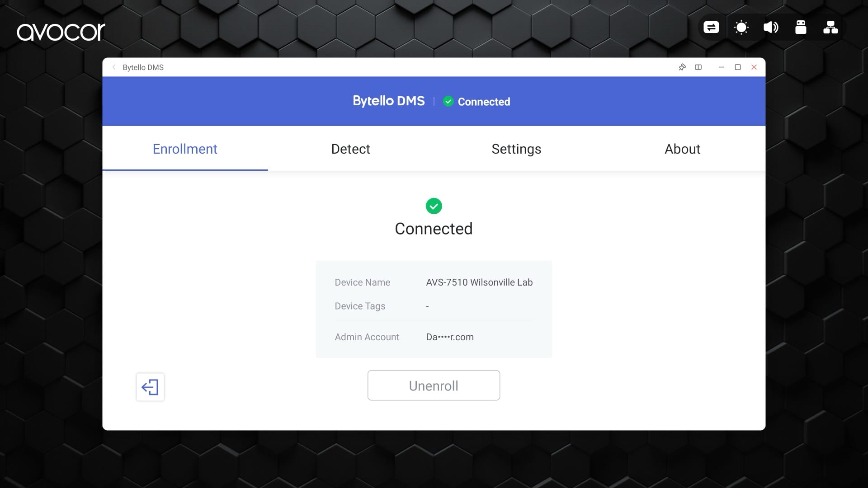Image resolution: width=868 pixels, height=488 pixels.
Task: Open the Settings tab
Action: click(516, 149)
